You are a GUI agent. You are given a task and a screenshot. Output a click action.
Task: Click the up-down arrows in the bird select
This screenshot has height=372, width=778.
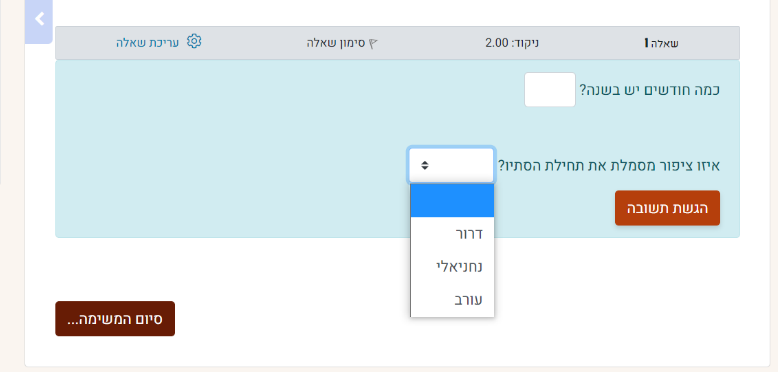point(425,165)
